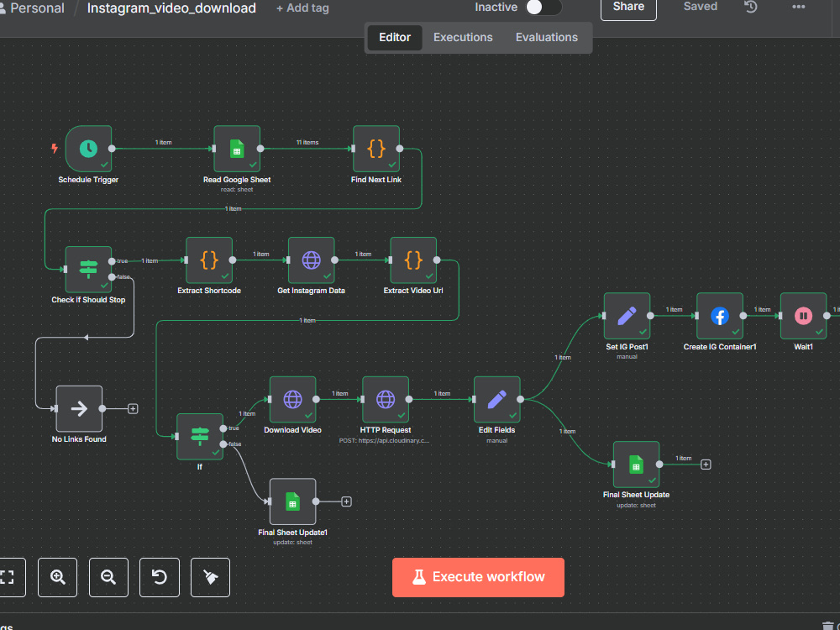Select the If node
Screen dimensions: 840x630
(x=200, y=437)
